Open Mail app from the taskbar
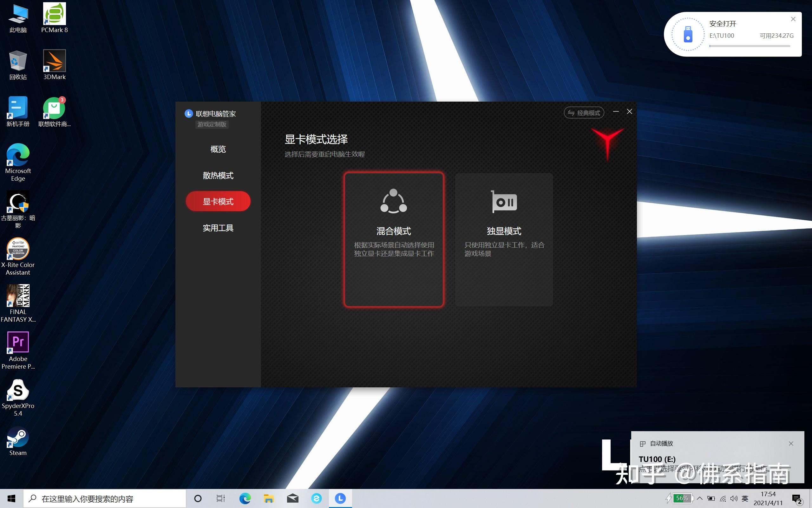 (x=292, y=498)
